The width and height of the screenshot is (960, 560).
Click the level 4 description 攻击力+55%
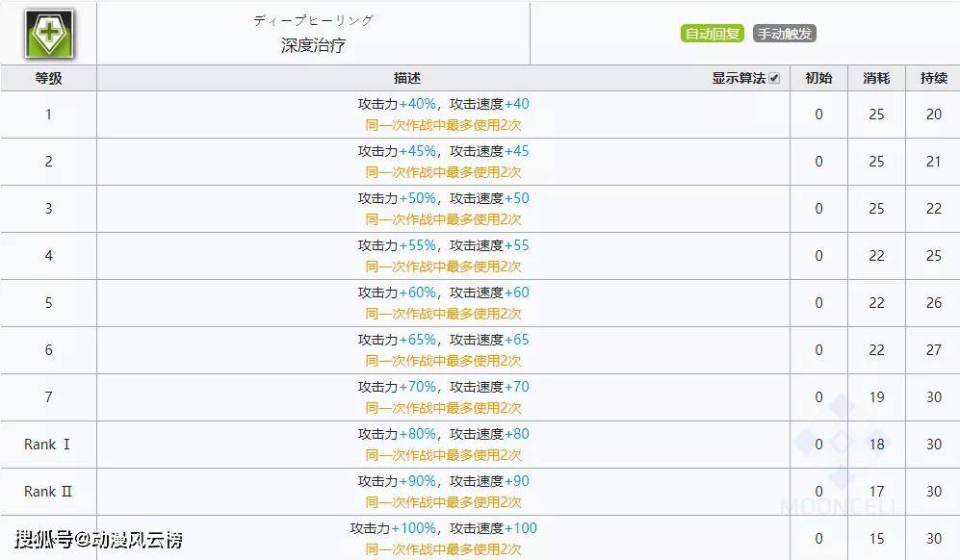[397, 245]
